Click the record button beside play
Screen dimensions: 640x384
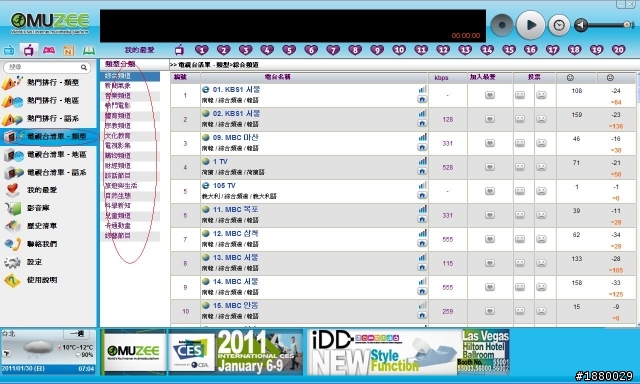tap(502, 25)
